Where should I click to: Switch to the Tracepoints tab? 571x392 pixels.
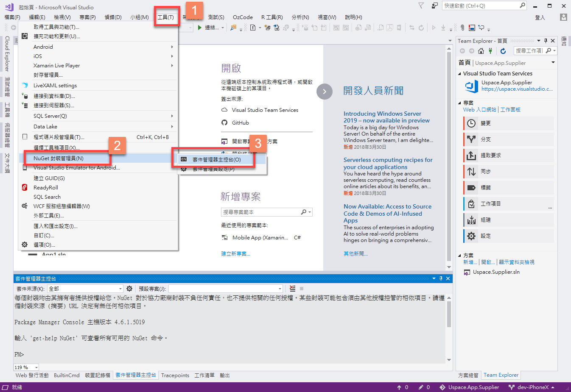[175, 375]
